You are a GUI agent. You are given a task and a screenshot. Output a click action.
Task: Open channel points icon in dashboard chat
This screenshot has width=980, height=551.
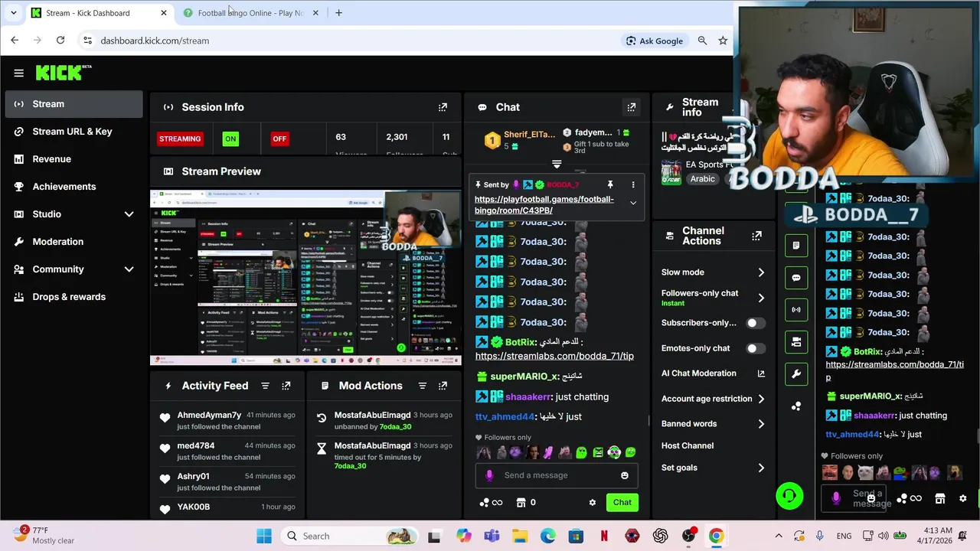pos(490,503)
